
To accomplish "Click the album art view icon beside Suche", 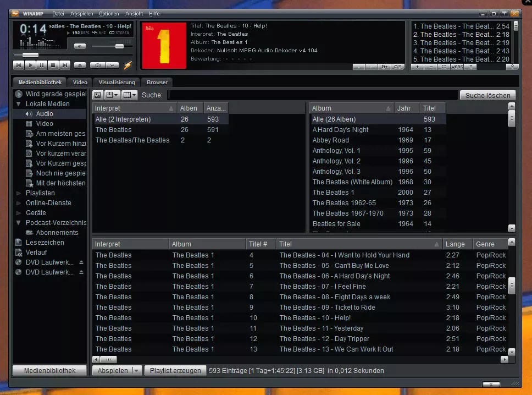I will coord(97,95).
